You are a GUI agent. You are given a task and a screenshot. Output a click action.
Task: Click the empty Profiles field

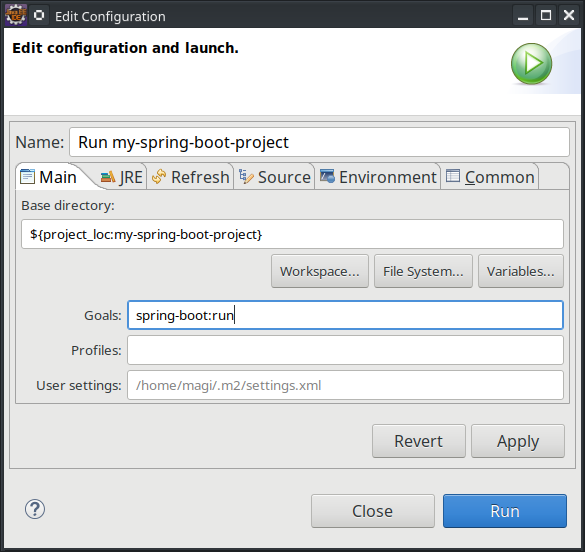tap(345, 350)
